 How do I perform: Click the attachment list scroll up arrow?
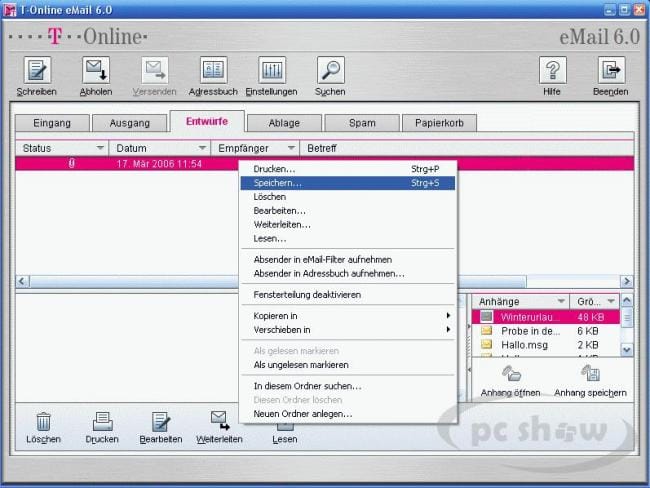pos(627,300)
